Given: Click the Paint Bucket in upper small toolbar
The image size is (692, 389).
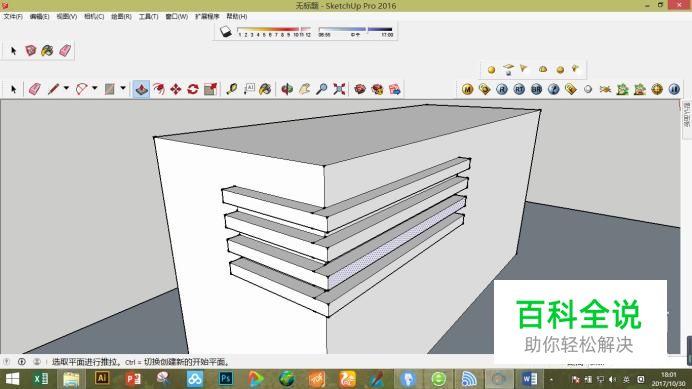Looking at the screenshot, I should [47, 51].
